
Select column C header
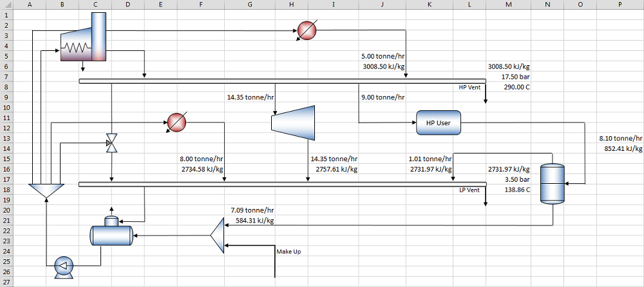click(x=95, y=5)
